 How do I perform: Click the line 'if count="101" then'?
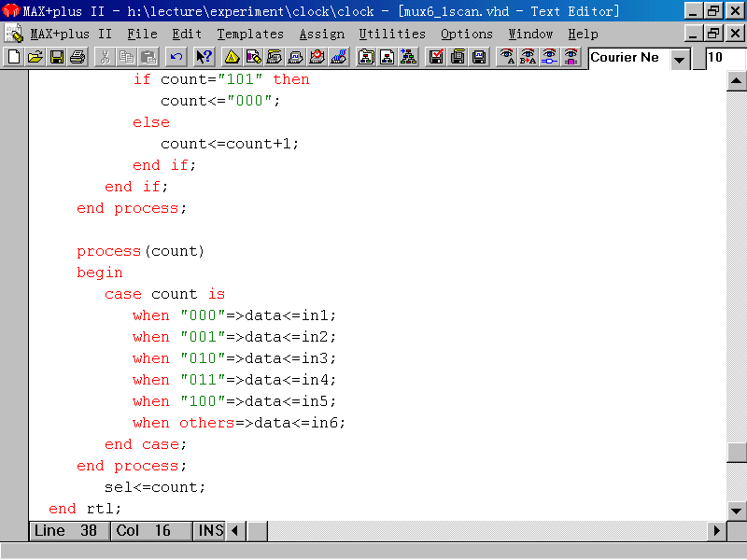[x=221, y=79]
